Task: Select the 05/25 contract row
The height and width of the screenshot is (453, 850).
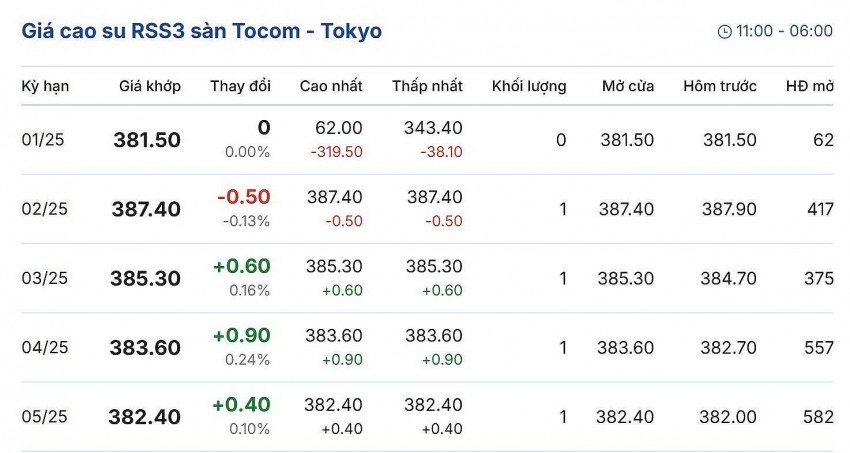Action: pyautogui.click(x=43, y=417)
